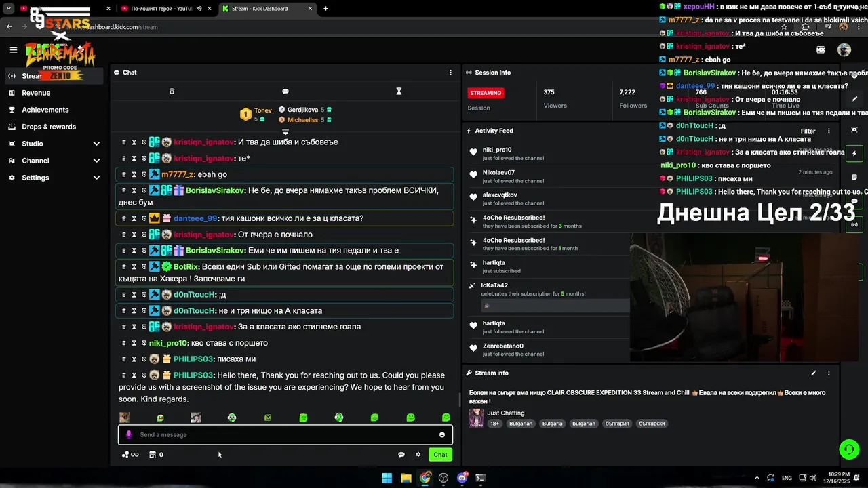Click the Activity Feed Filter button
The image size is (868, 488).
[x=808, y=131]
